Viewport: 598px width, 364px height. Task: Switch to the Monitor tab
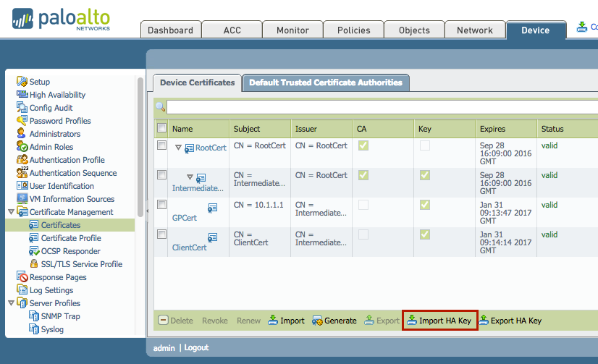tap(292, 30)
